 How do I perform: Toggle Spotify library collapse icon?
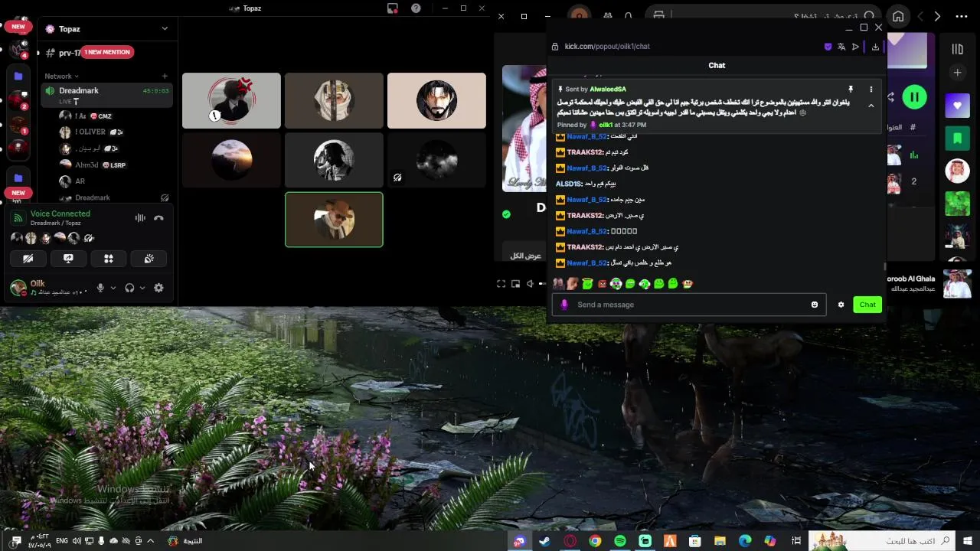click(957, 49)
